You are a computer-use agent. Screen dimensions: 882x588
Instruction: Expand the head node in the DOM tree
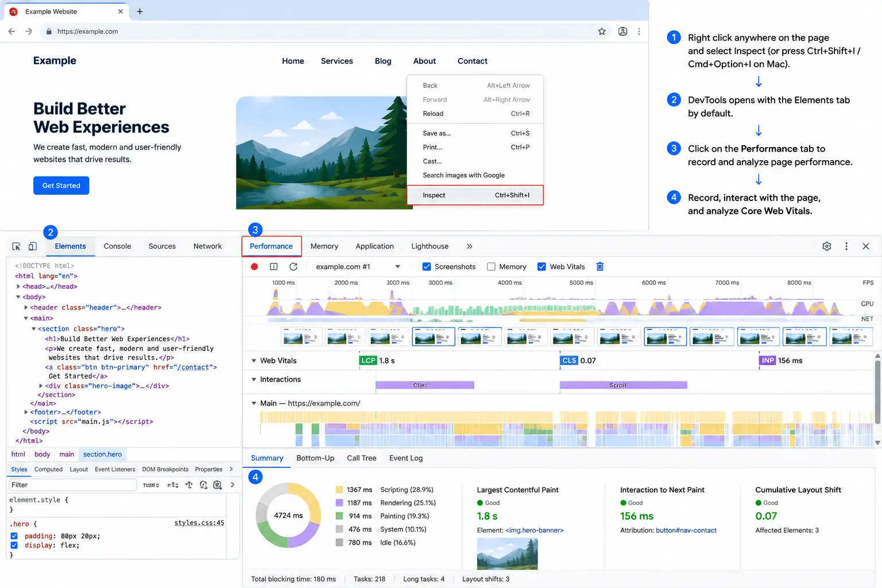18,287
